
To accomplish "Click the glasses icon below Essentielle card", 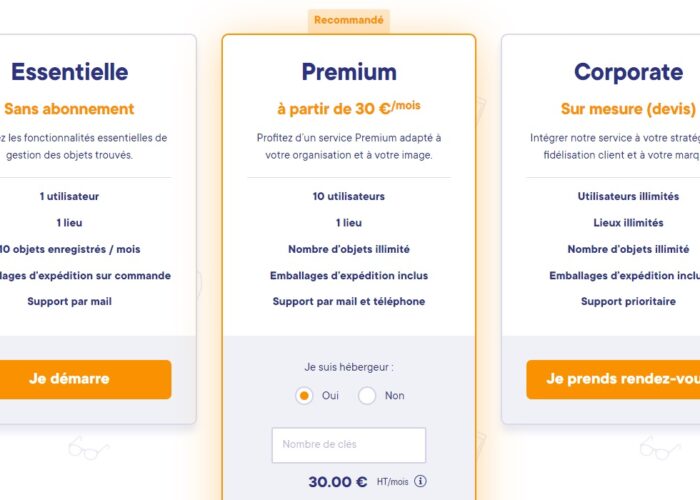I will (x=88, y=448).
